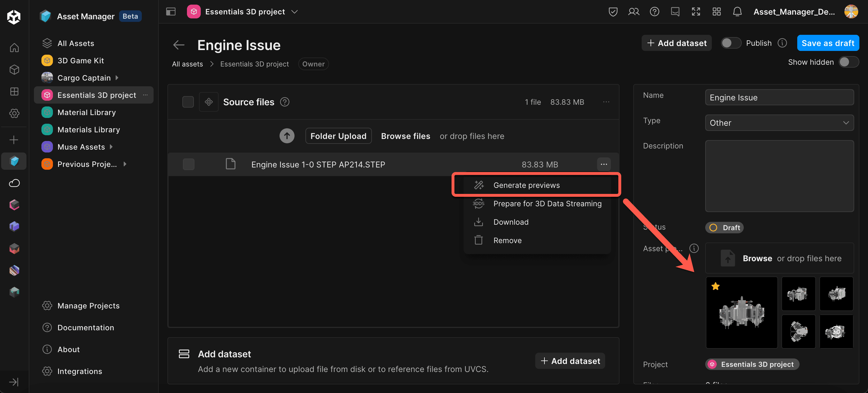This screenshot has height=393, width=868.
Task: Check the Engine Issue STEP file checkbox
Action: (188, 165)
